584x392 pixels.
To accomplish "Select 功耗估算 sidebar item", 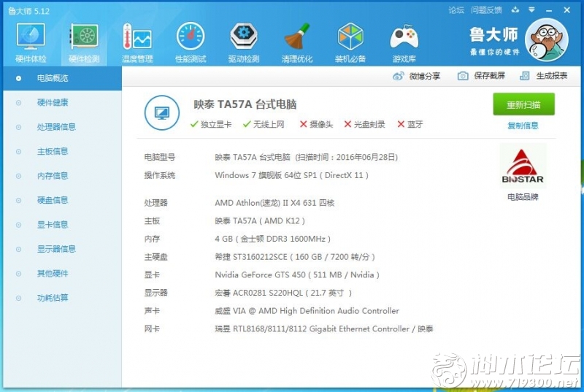I will [x=62, y=298].
